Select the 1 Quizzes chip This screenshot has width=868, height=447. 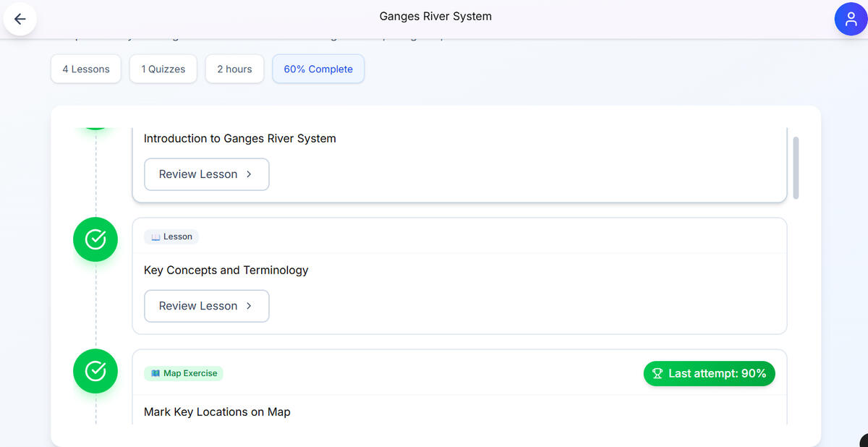(x=163, y=68)
